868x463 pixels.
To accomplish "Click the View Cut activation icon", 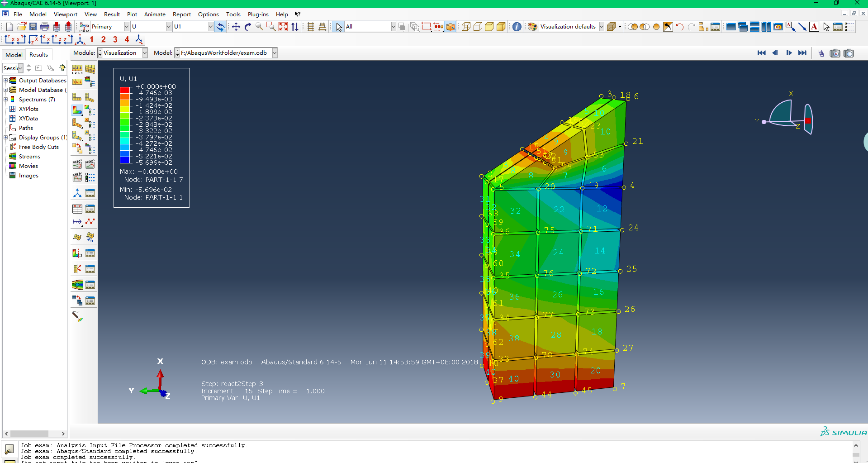I will click(x=77, y=253).
